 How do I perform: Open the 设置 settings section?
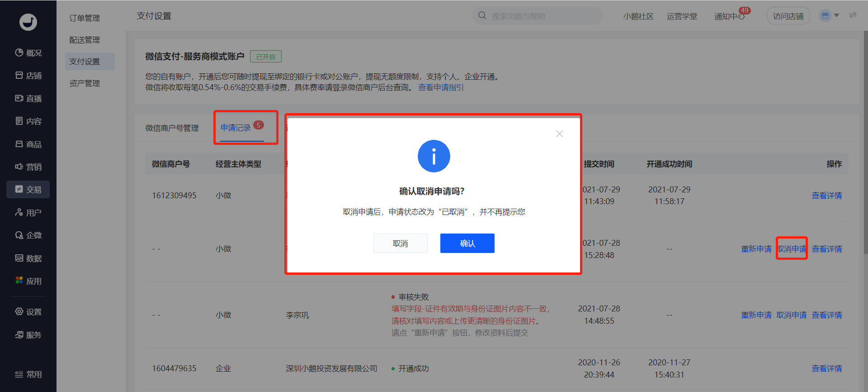point(28,311)
